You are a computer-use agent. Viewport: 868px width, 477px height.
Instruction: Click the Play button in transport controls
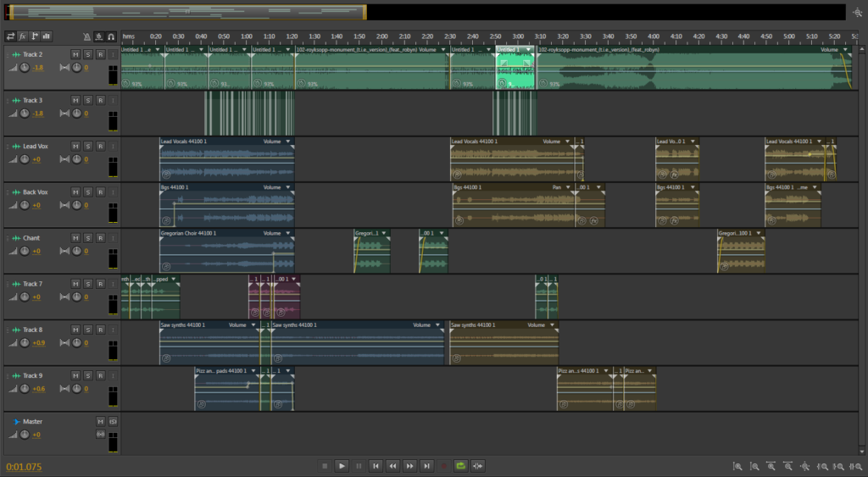coord(342,465)
